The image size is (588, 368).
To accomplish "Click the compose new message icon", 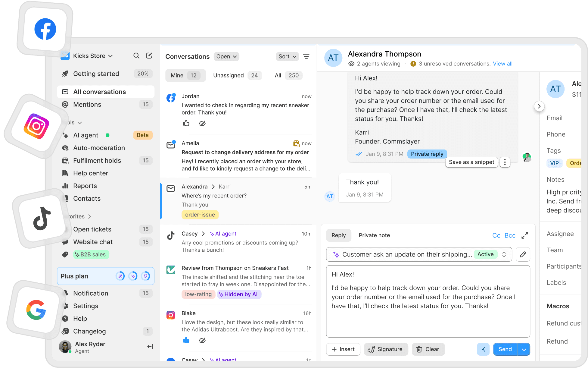I will [149, 56].
